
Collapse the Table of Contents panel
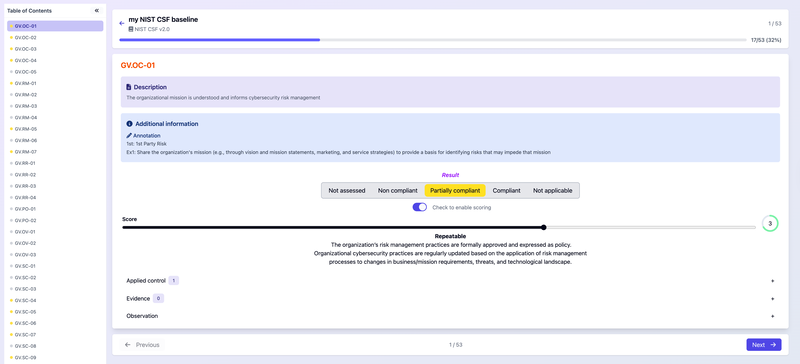coord(96,10)
